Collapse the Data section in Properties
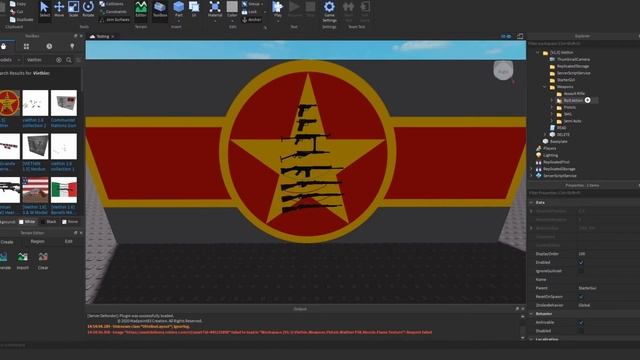This screenshot has height=360, width=640. point(531,202)
